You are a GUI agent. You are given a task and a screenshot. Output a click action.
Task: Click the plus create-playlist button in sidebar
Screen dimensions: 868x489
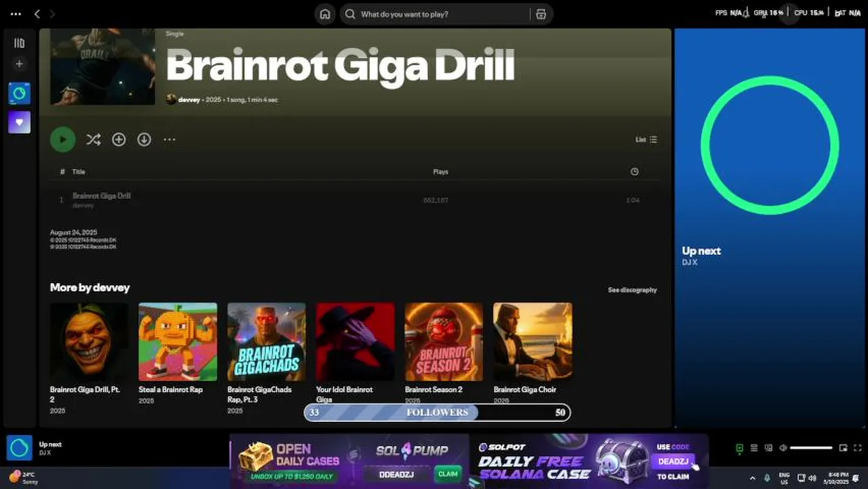point(19,64)
